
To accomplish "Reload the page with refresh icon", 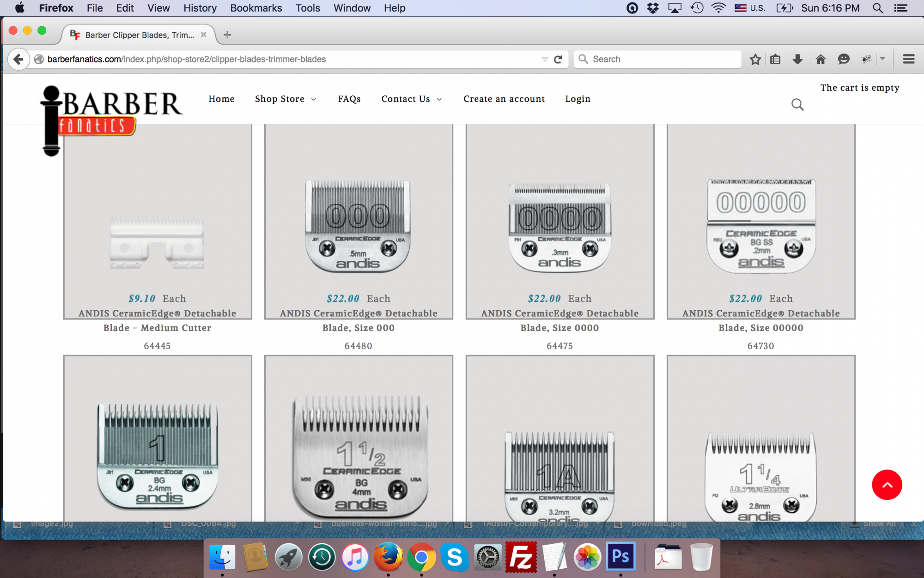I will (558, 59).
